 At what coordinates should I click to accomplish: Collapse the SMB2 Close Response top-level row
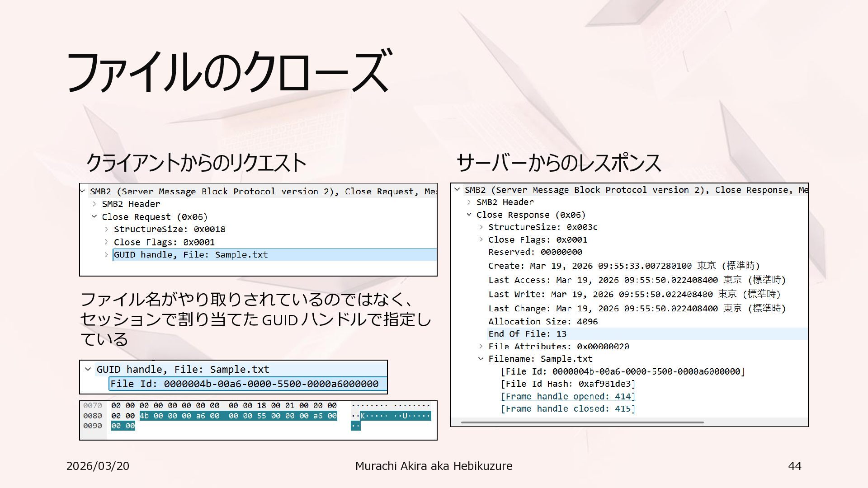click(x=457, y=190)
